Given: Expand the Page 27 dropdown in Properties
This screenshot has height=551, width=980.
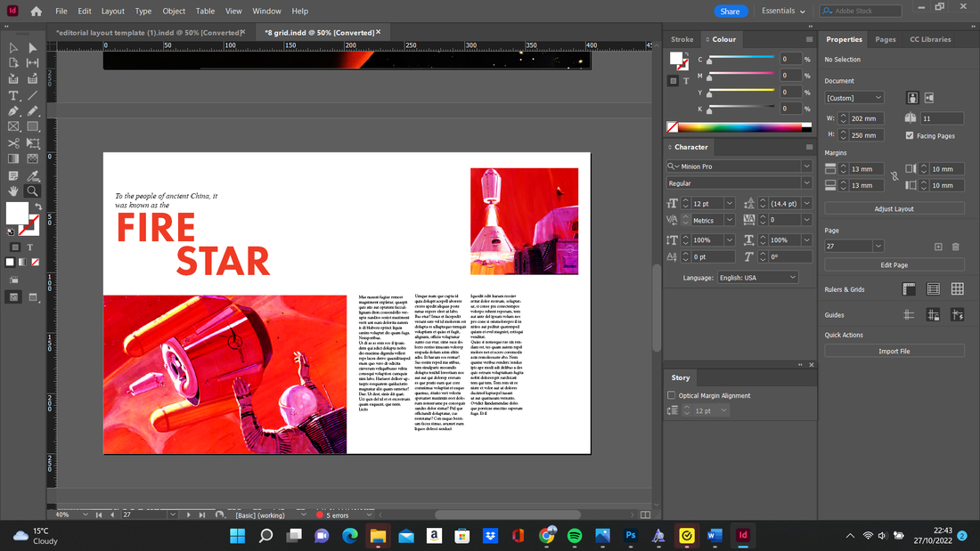Looking at the screenshot, I should pyautogui.click(x=878, y=247).
